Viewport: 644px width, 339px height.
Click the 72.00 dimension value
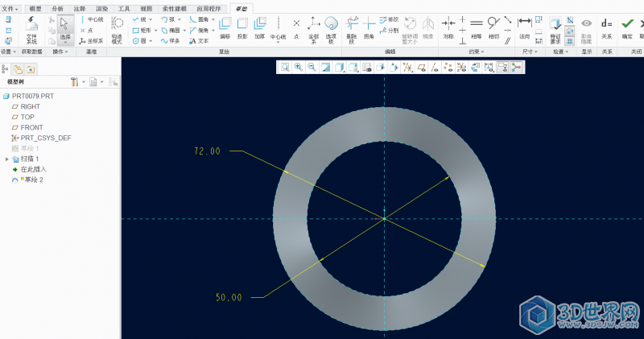207,151
